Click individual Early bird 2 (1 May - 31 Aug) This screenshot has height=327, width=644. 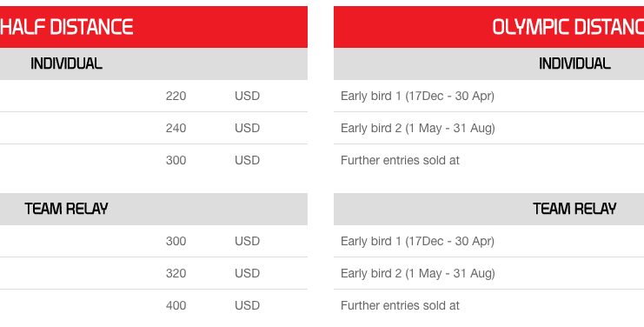(x=418, y=128)
